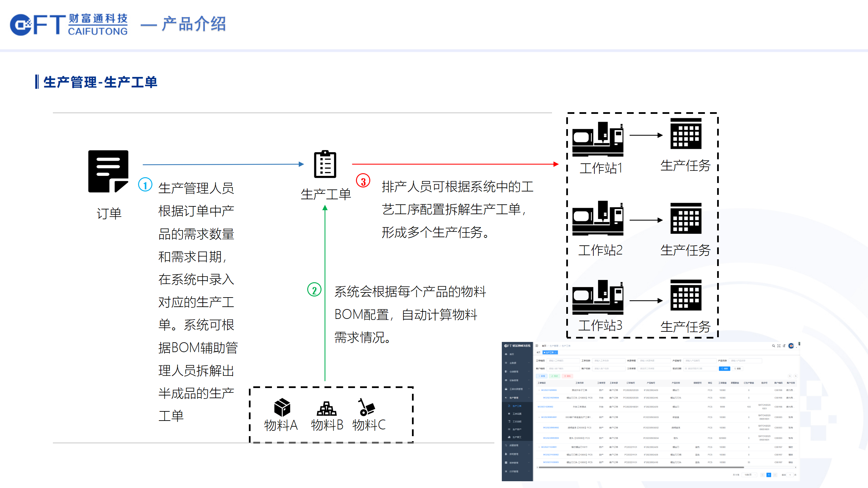Expand the 排班管理 sidebar menu
The height and width of the screenshot is (488, 868).
517,454
